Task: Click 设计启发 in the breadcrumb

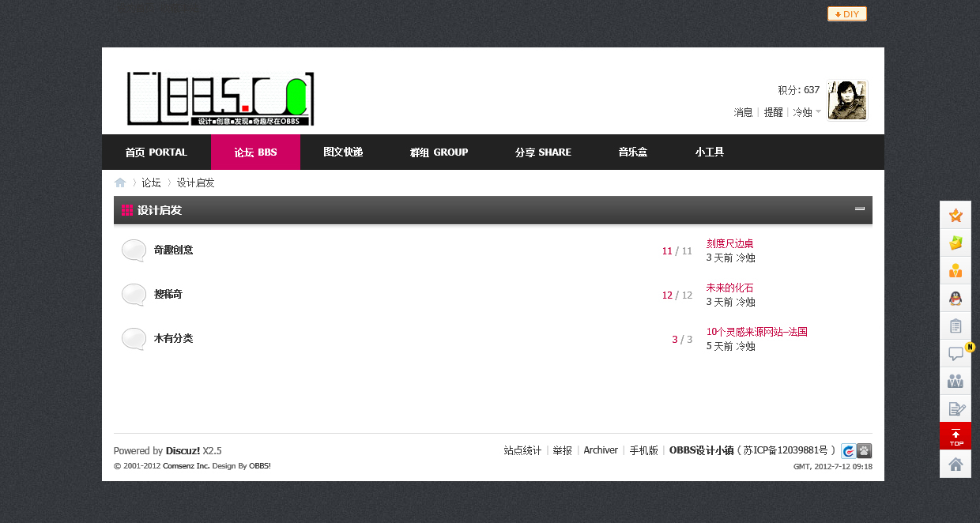Action: [x=196, y=182]
